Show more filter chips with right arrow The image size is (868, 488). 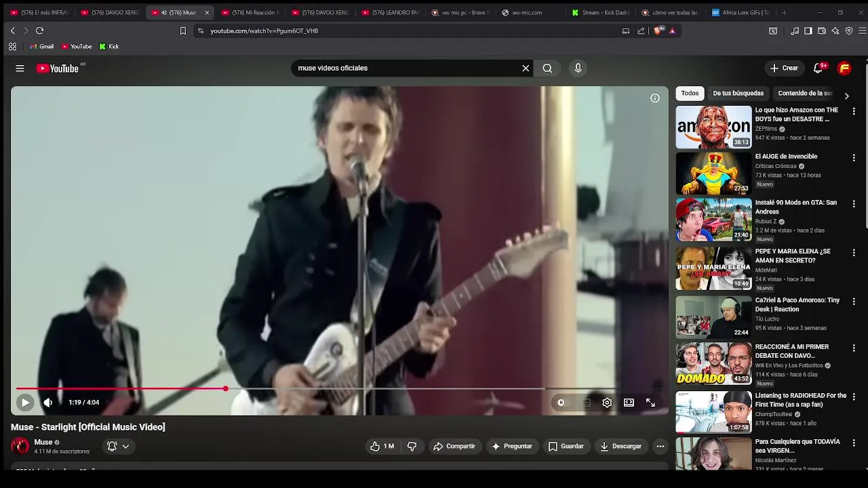[846, 96]
